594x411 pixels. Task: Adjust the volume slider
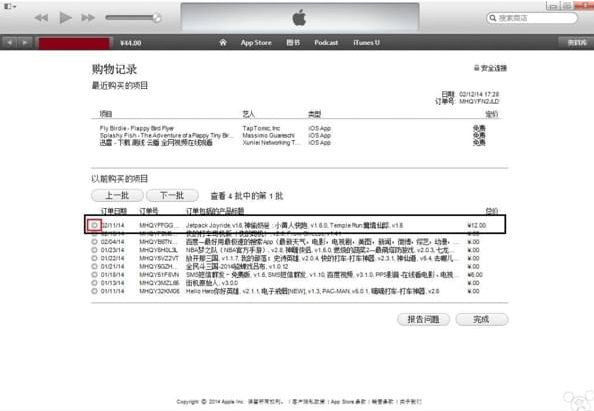133,17
